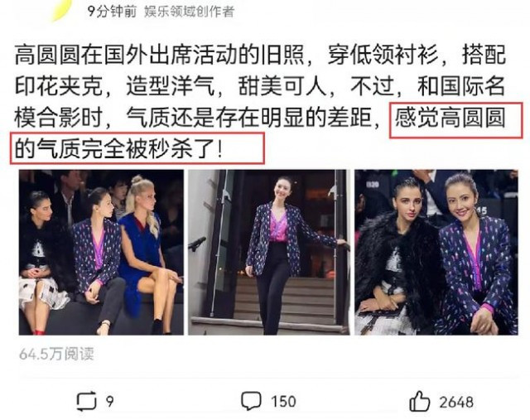Click red-boxed text 感觉高圆圆
The height and width of the screenshot is (420, 530).
pyautogui.click(x=450, y=118)
